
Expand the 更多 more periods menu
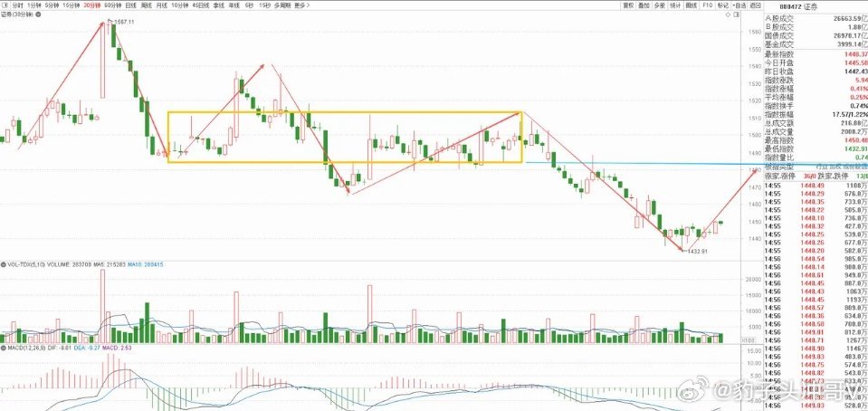point(301,5)
